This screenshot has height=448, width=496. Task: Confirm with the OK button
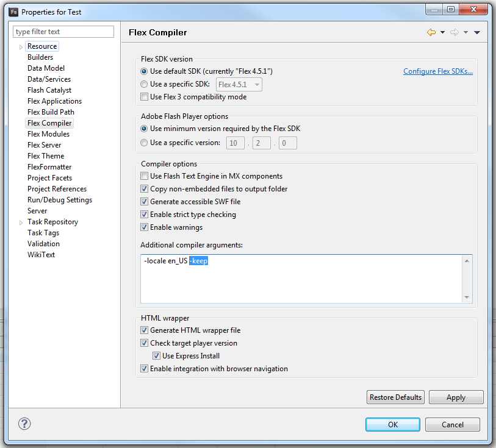click(392, 424)
